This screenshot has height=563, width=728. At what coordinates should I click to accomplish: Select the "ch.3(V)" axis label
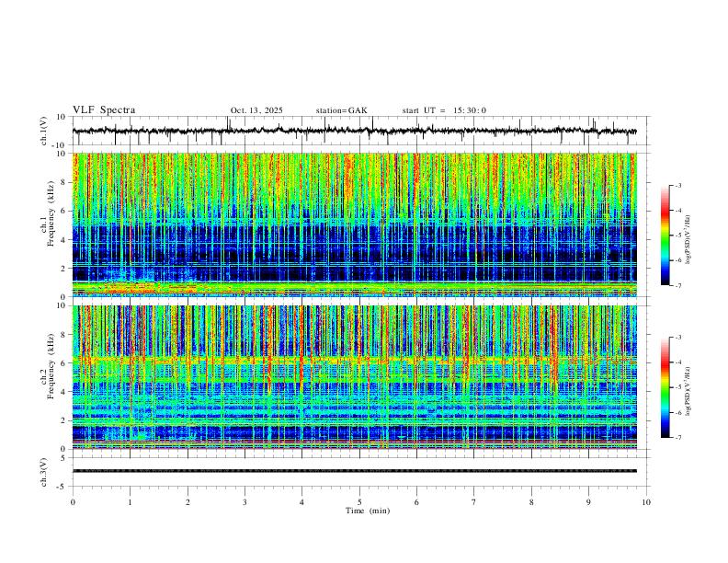point(44,473)
